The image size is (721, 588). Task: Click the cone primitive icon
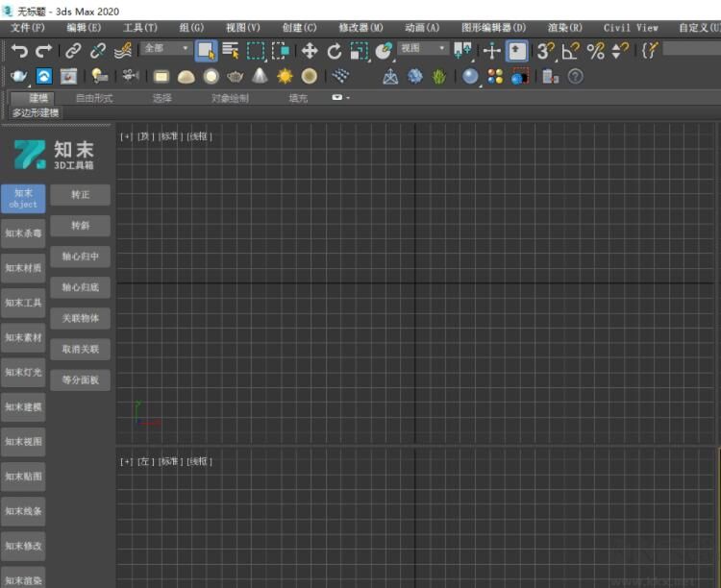260,76
